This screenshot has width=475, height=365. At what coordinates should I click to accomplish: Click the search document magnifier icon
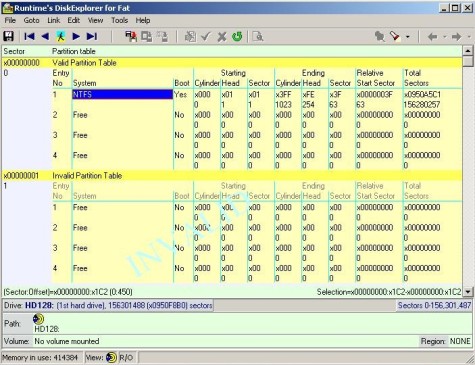[x=258, y=36]
